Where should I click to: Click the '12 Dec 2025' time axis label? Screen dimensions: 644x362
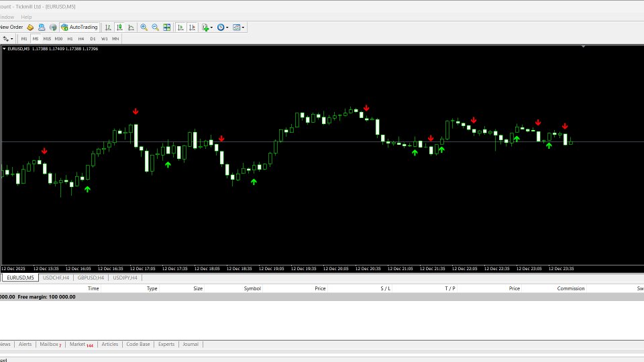(x=13, y=269)
